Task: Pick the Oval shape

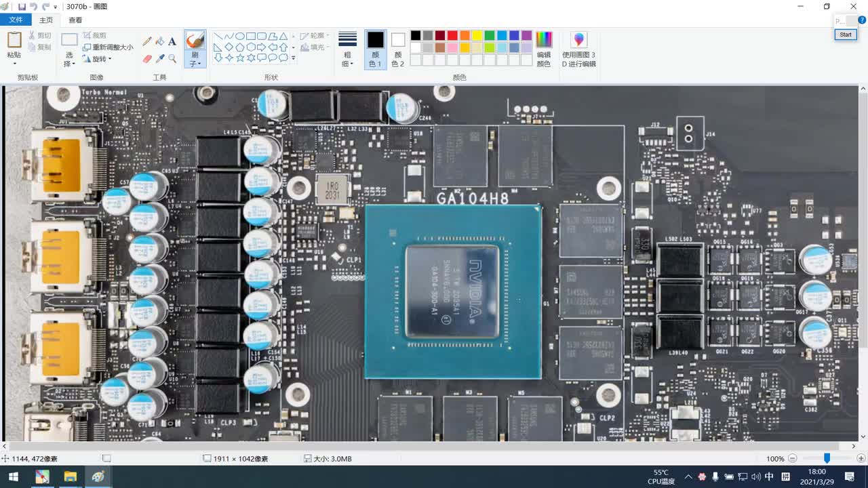Action: 240,36
